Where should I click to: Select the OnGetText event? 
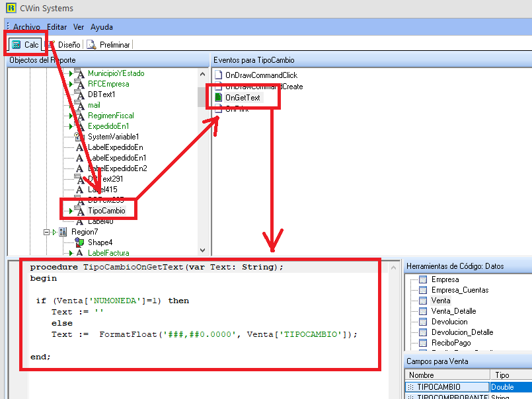click(243, 97)
